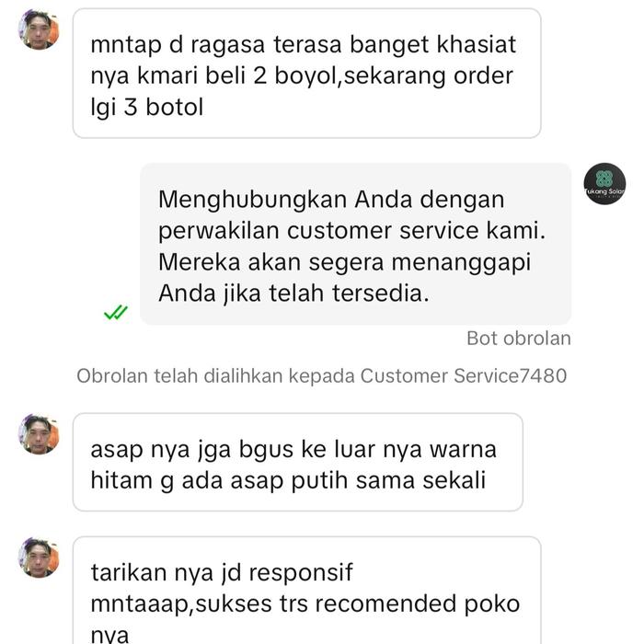Screen dimensions: 644x644
Task: Tap 'Anda jika telah tersedia.' text line
Action: [x=293, y=293]
